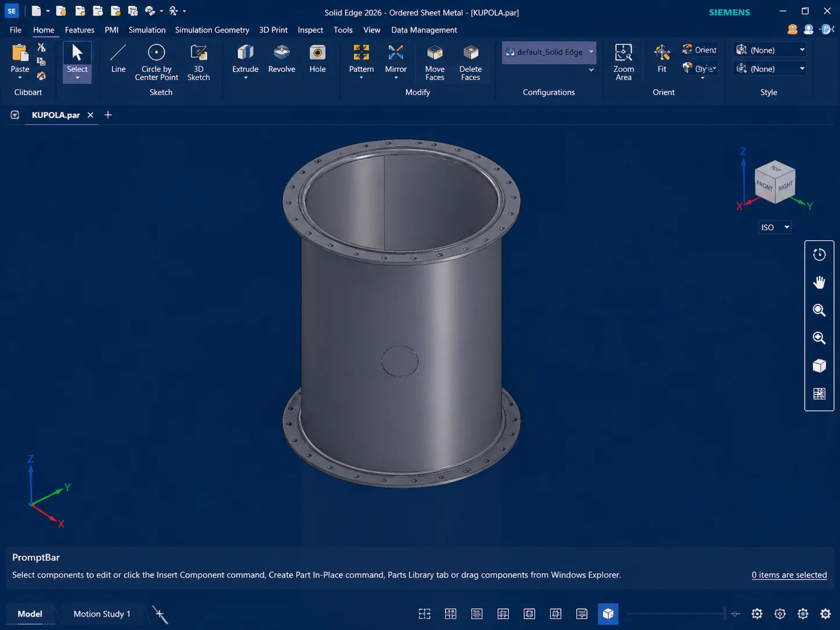Click the Cut scissors icon
Viewport: 840px width, 630px height.
[x=41, y=48]
